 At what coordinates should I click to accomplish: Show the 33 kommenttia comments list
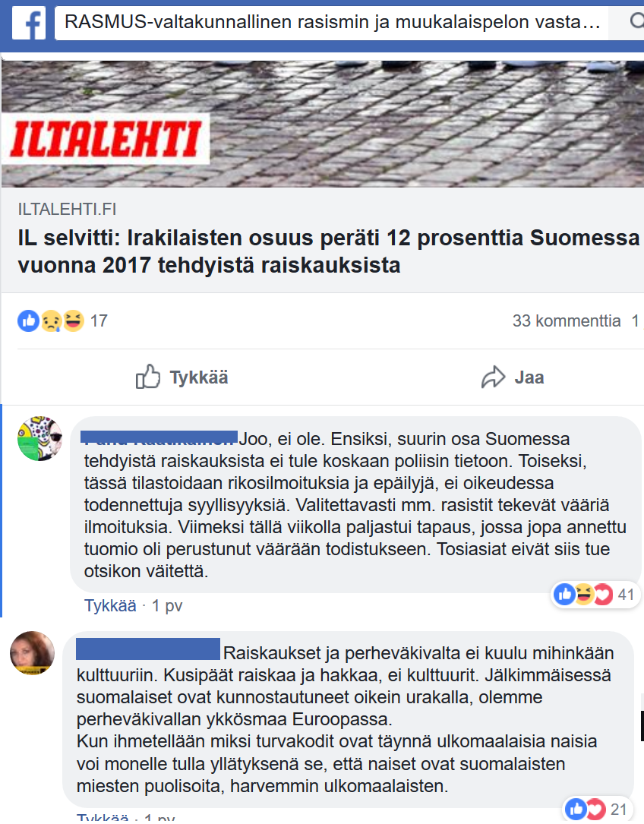click(x=567, y=320)
